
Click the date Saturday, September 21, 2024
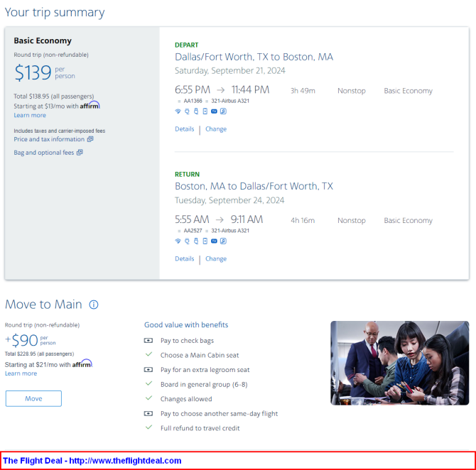[229, 71]
